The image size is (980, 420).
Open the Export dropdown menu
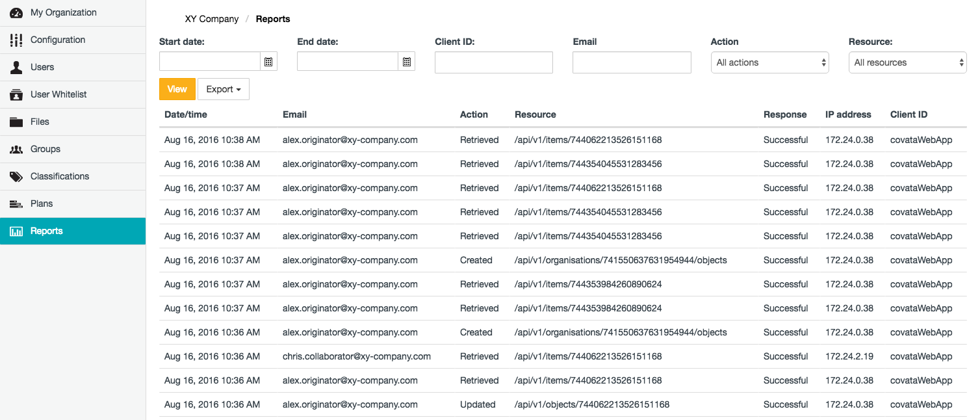click(223, 89)
